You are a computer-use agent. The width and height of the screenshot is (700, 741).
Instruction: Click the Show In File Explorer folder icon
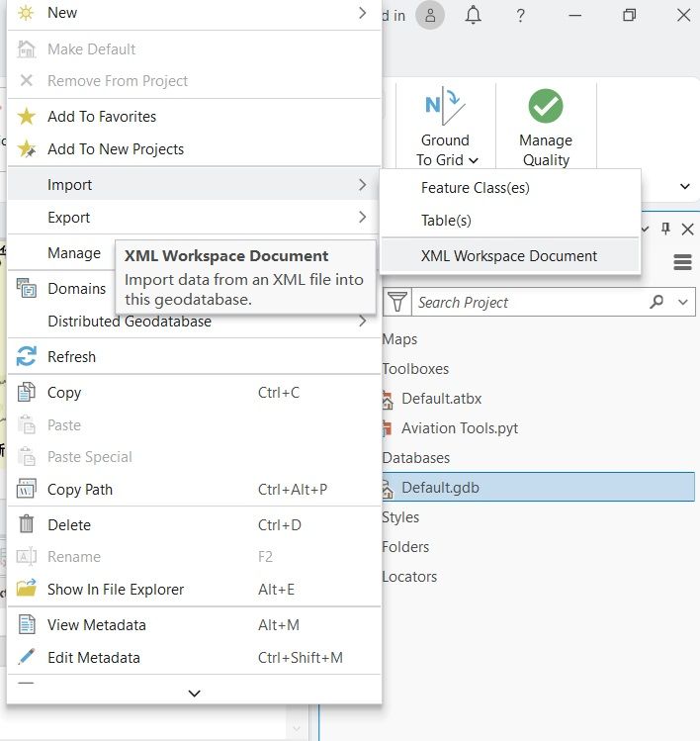coord(27,590)
